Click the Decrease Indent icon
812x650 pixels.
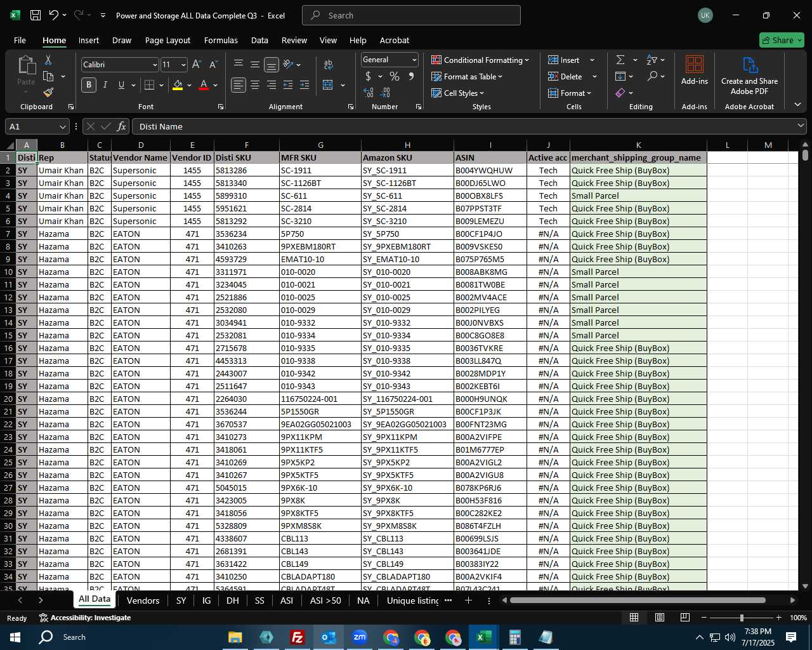[288, 85]
